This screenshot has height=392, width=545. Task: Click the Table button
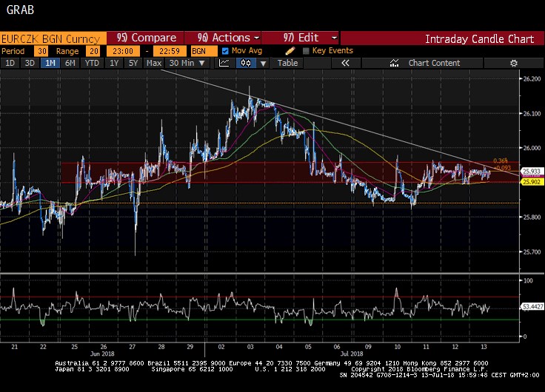[287, 63]
